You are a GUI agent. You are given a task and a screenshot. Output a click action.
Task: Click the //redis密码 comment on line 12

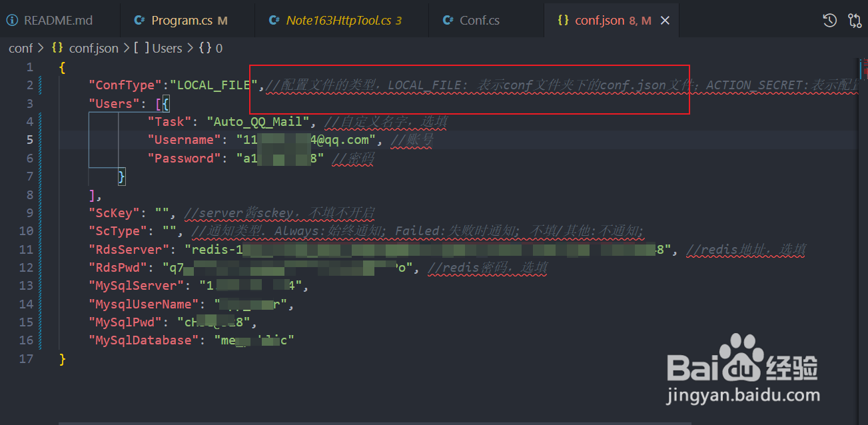pyautogui.click(x=488, y=268)
